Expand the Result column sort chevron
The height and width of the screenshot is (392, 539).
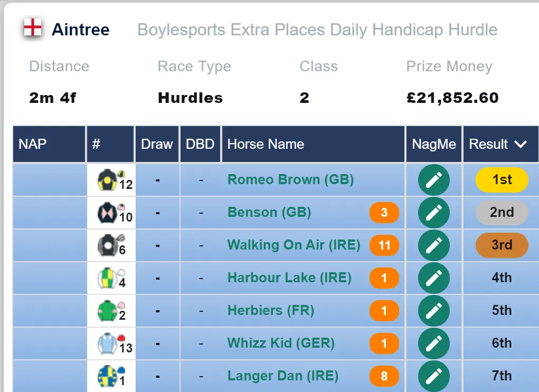[x=521, y=144]
